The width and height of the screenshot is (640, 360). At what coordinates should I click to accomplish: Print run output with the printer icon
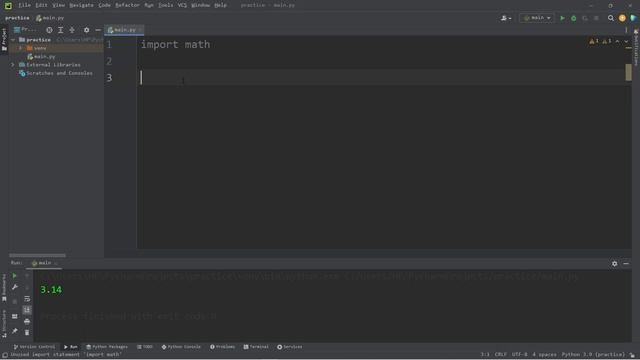click(27, 322)
